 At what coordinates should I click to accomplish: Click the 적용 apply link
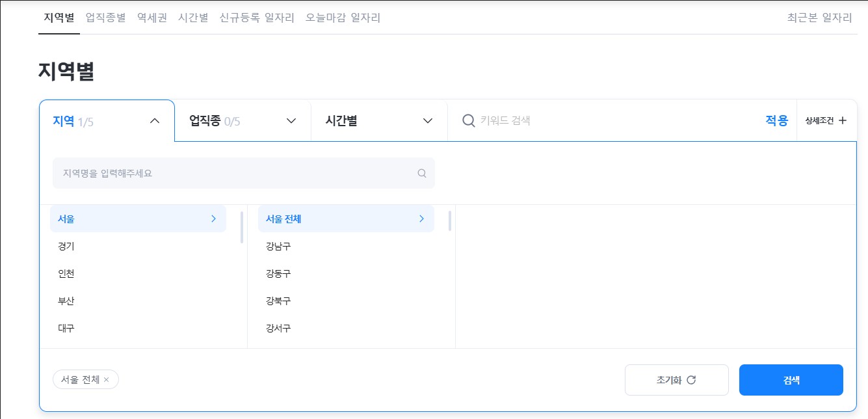point(776,120)
